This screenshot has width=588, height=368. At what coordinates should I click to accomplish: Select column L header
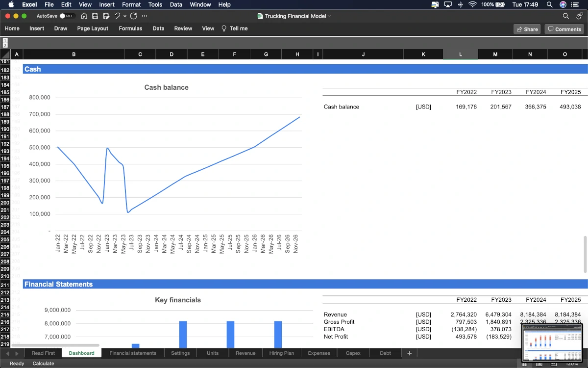(x=461, y=54)
